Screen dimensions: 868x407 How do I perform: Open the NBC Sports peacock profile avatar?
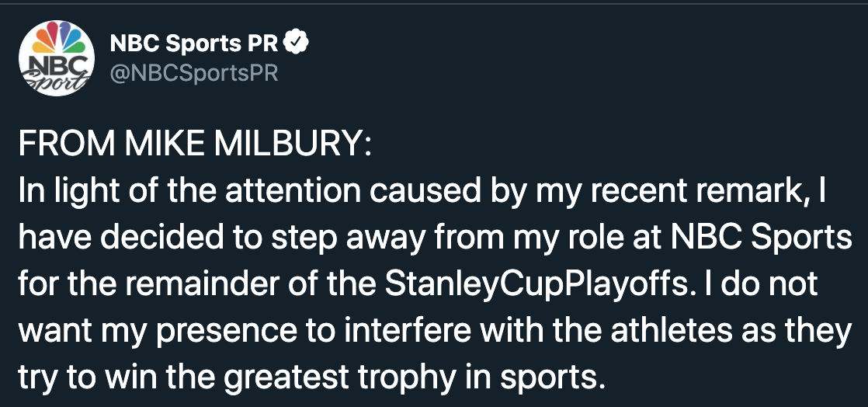point(57,58)
